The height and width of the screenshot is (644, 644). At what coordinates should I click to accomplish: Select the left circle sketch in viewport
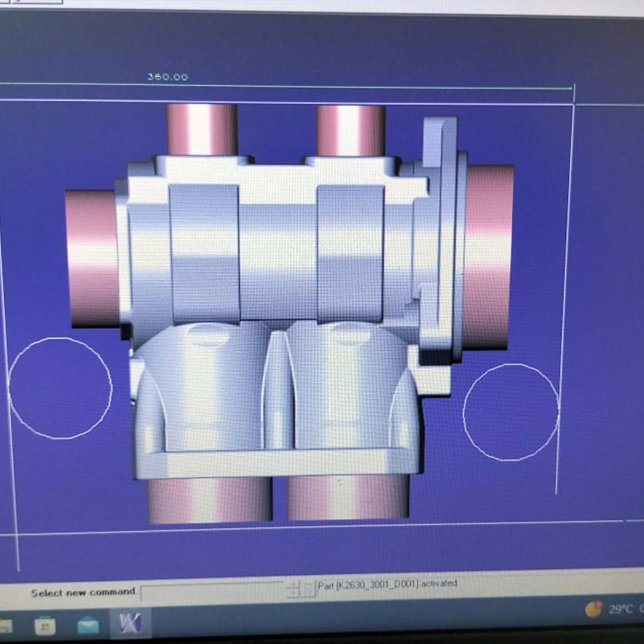point(60,389)
